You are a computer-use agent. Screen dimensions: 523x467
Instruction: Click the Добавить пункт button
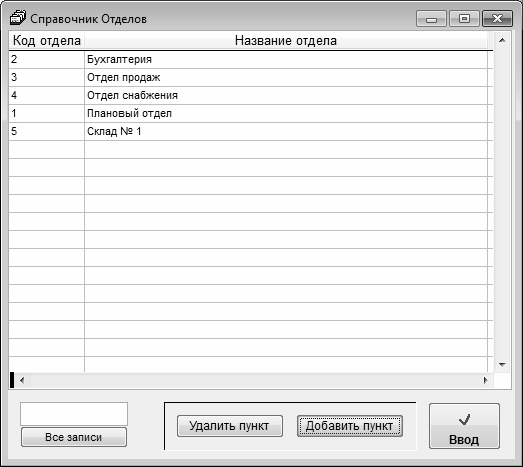(x=350, y=426)
